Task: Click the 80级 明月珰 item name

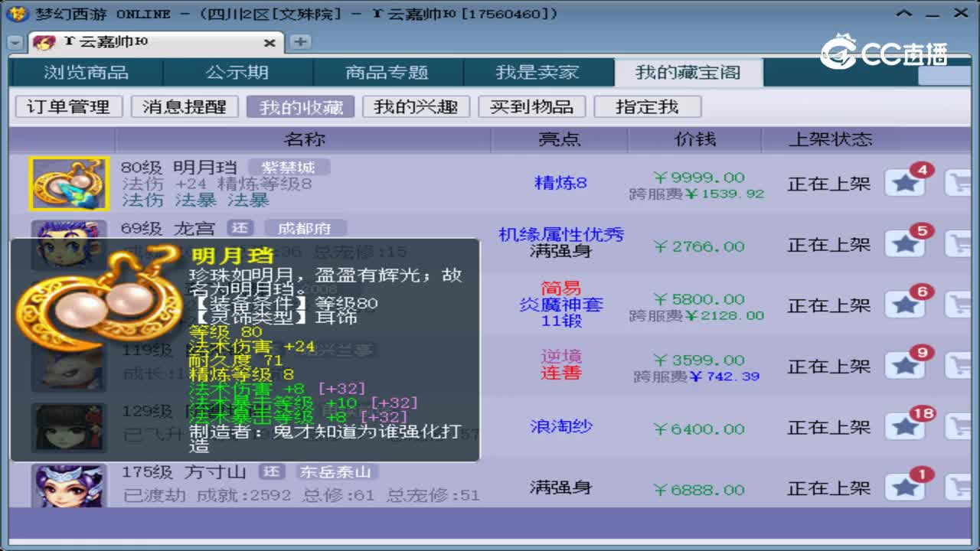Action: (x=179, y=167)
